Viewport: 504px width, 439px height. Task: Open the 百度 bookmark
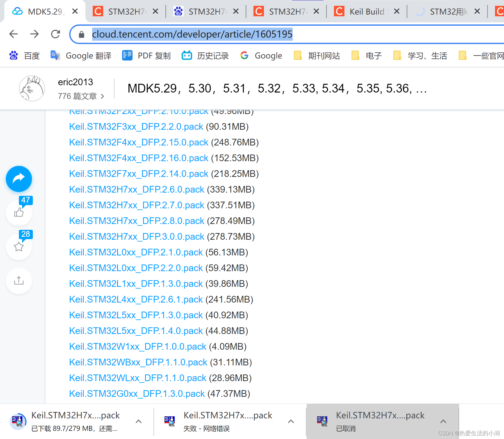24,55
